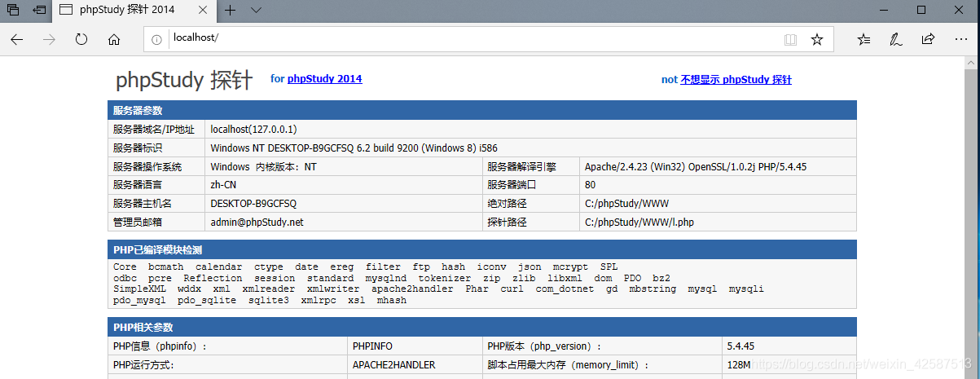Go to the browser Home page
The height and width of the screenshot is (379, 980).
click(x=114, y=38)
